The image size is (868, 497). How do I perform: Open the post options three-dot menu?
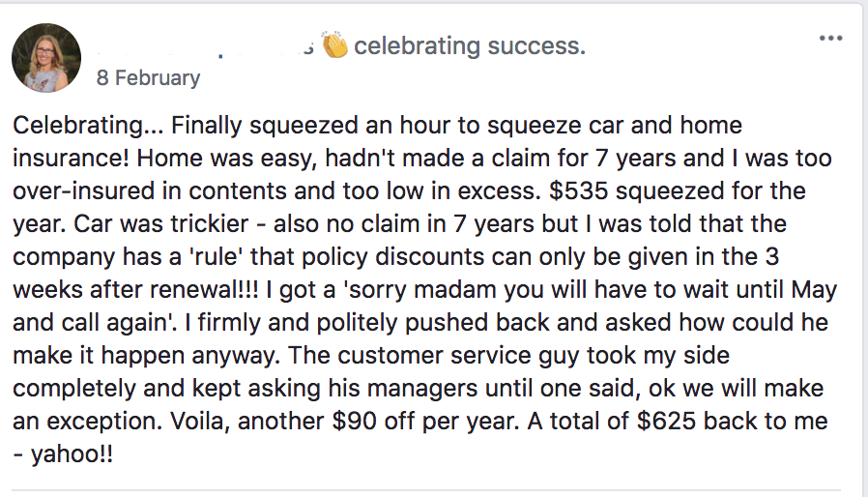pos(830,39)
